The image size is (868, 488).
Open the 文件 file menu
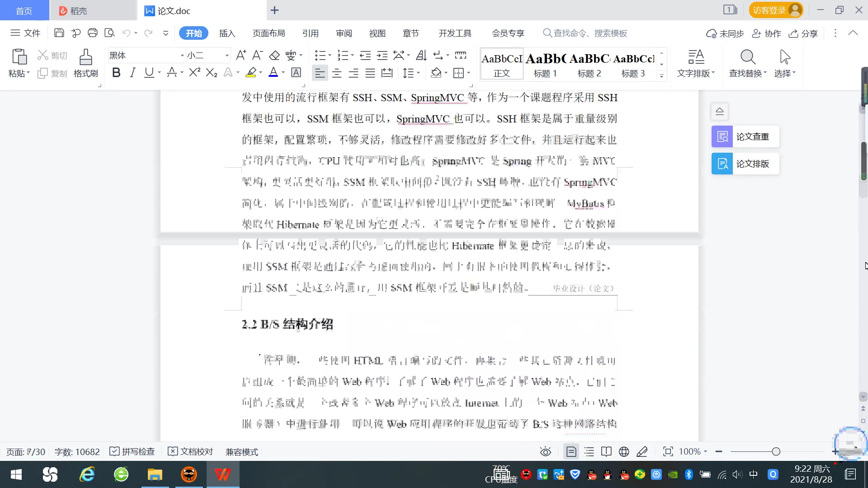[x=25, y=33]
